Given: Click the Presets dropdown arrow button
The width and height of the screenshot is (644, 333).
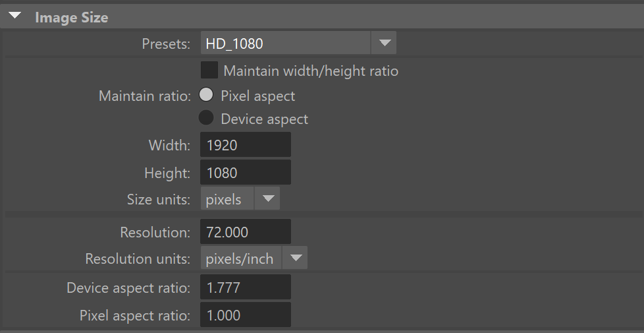Looking at the screenshot, I should (384, 44).
